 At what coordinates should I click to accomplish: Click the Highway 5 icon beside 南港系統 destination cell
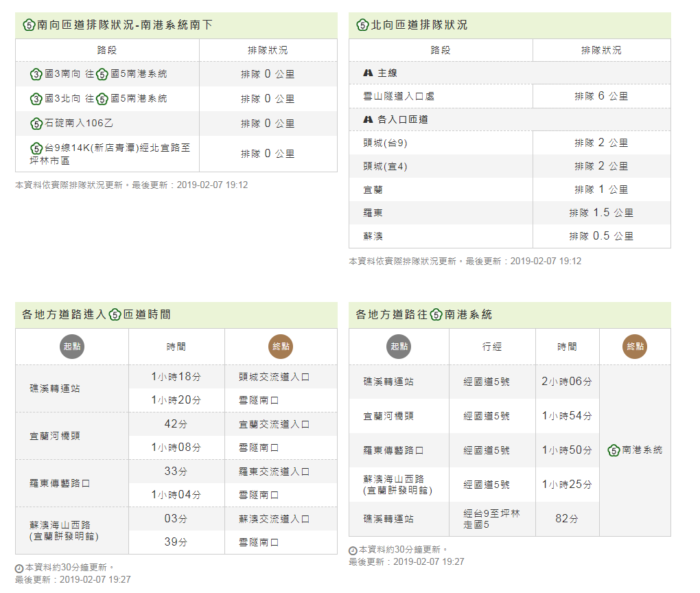pyautogui.click(x=614, y=450)
